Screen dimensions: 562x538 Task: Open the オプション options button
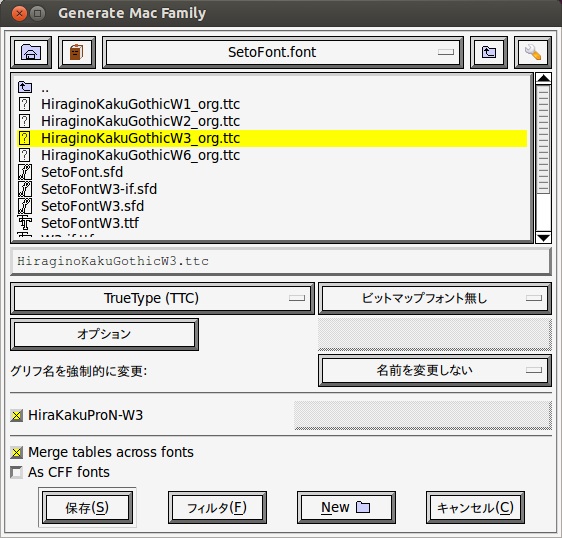(x=104, y=334)
